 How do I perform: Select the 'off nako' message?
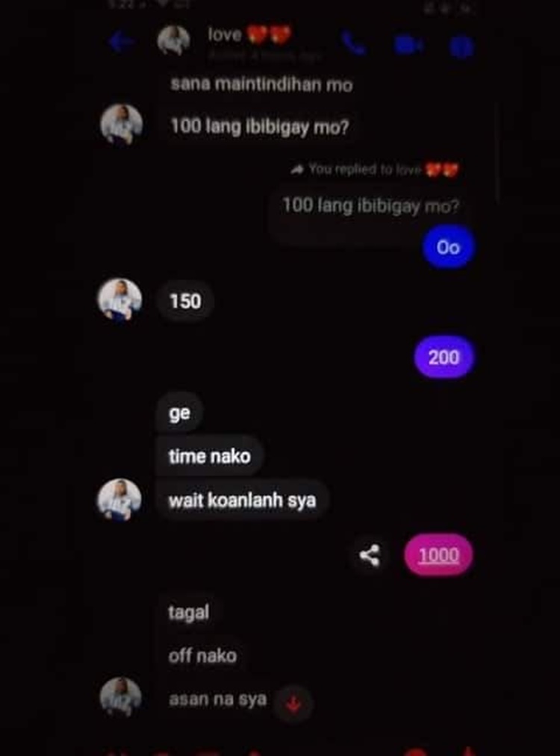tap(202, 656)
